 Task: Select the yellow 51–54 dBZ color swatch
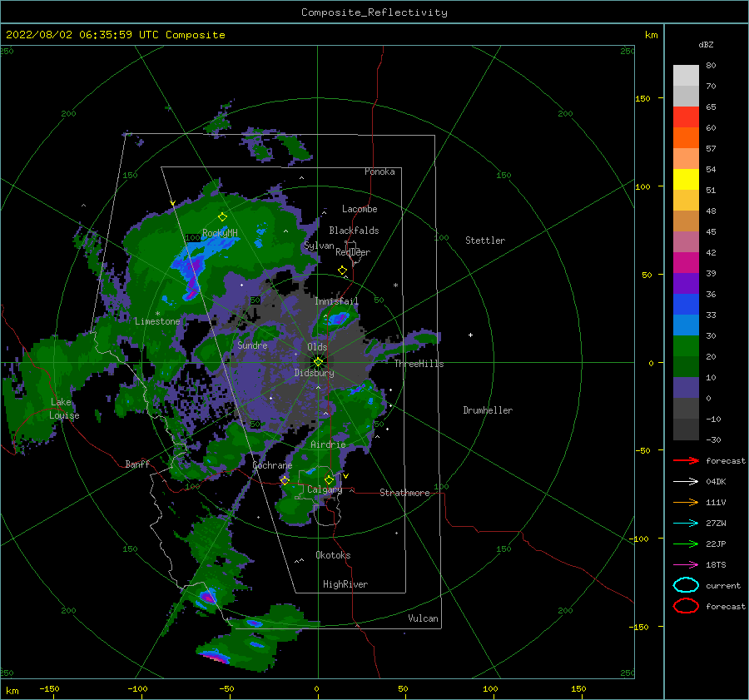[686, 180]
